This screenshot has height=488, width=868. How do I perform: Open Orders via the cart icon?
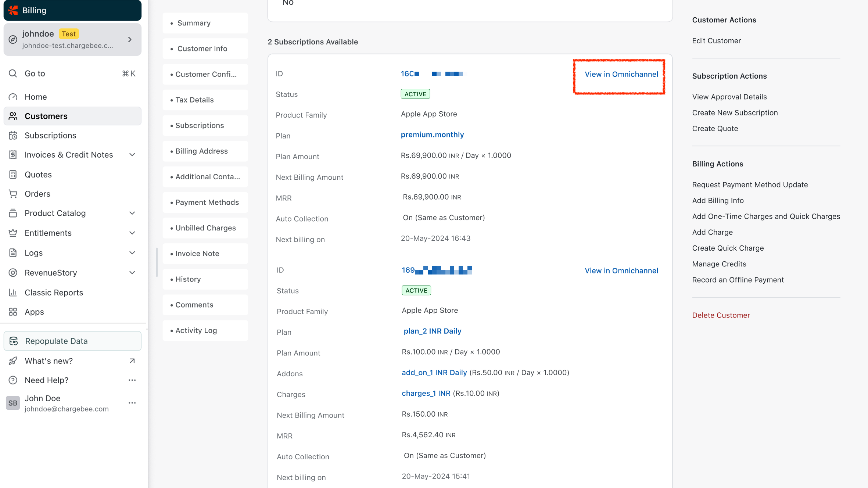click(13, 194)
